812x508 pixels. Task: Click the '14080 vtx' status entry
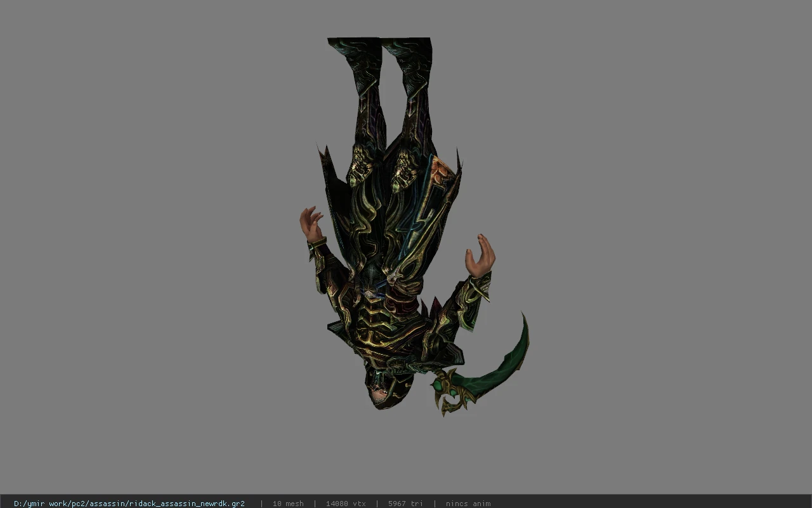346,504
